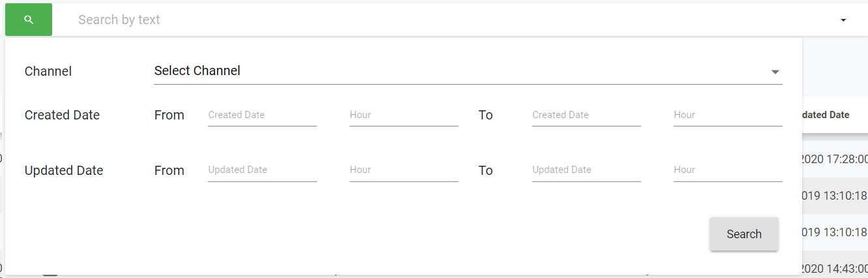Screen dimensions: 868x278
Task: Click the Select Channel dropdown arrow
Action: click(775, 72)
